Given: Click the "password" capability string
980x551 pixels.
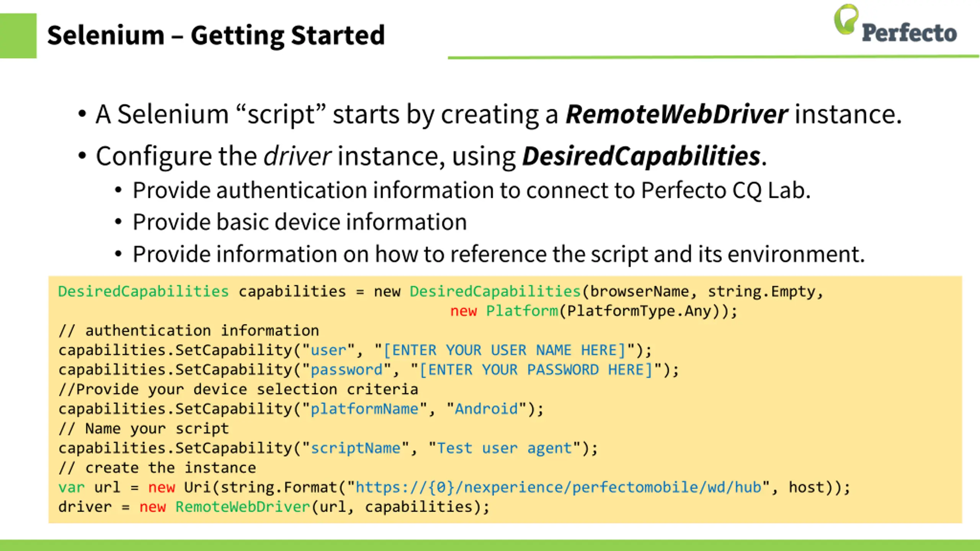Looking at the screenshot, I should click(x=346, y=370).
